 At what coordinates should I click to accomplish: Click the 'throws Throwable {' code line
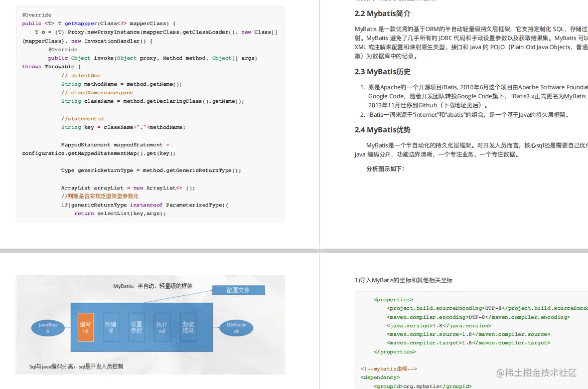51,66
